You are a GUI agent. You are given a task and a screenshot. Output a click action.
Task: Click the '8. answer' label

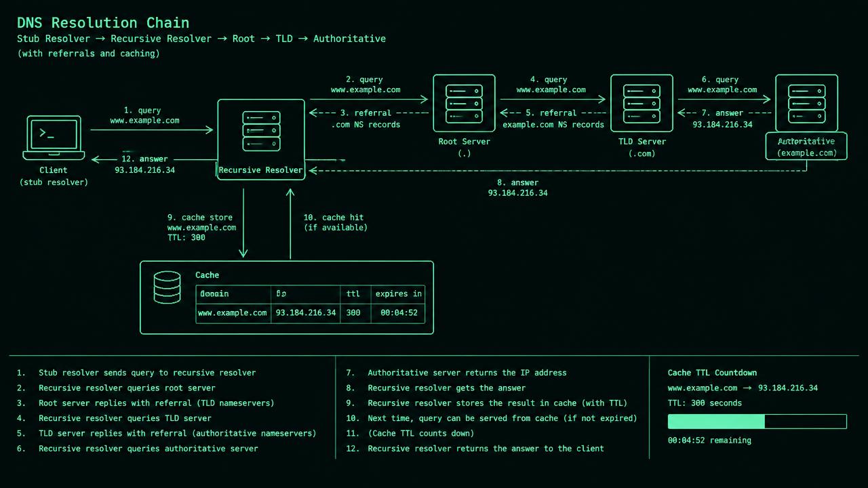pos(517,182)
